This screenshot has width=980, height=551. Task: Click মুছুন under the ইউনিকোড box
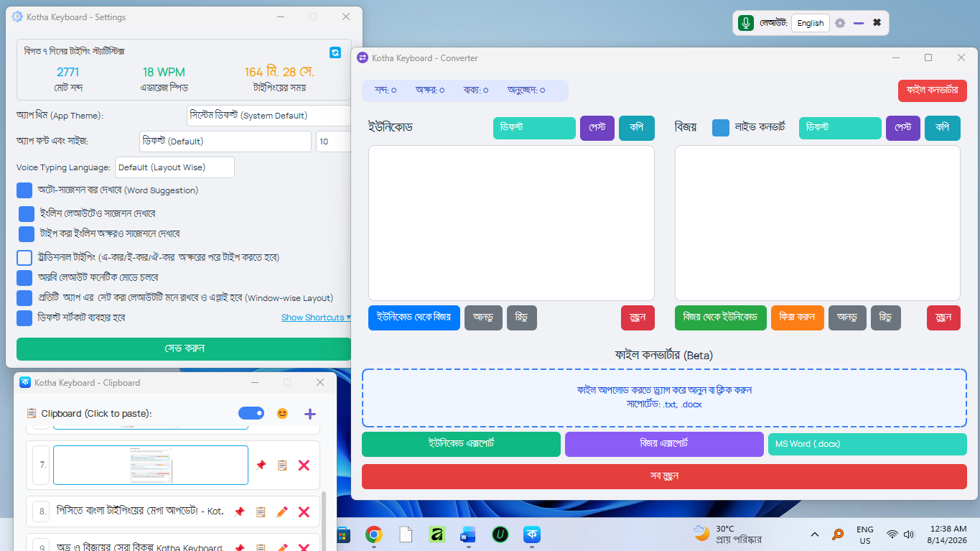(638, 318)
